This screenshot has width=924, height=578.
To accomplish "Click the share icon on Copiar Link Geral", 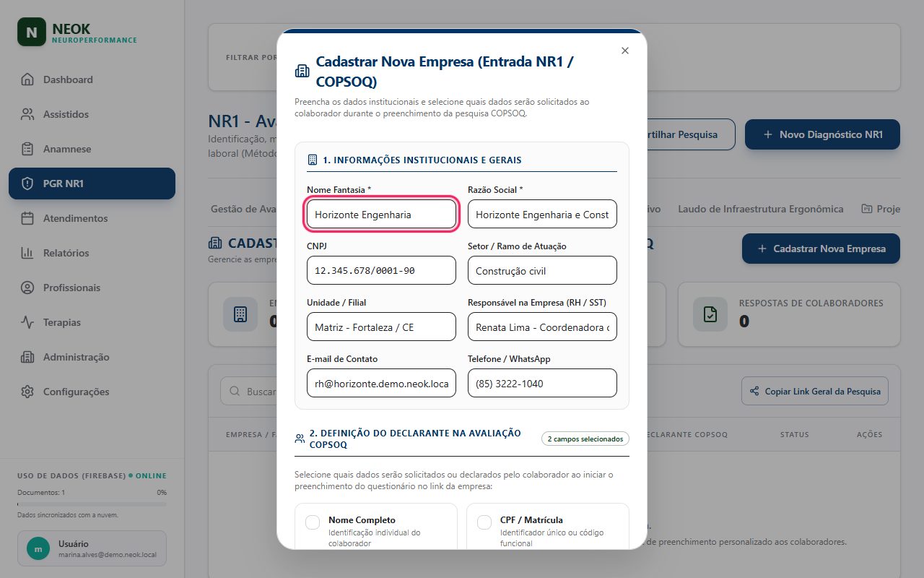I will (755, 391).
